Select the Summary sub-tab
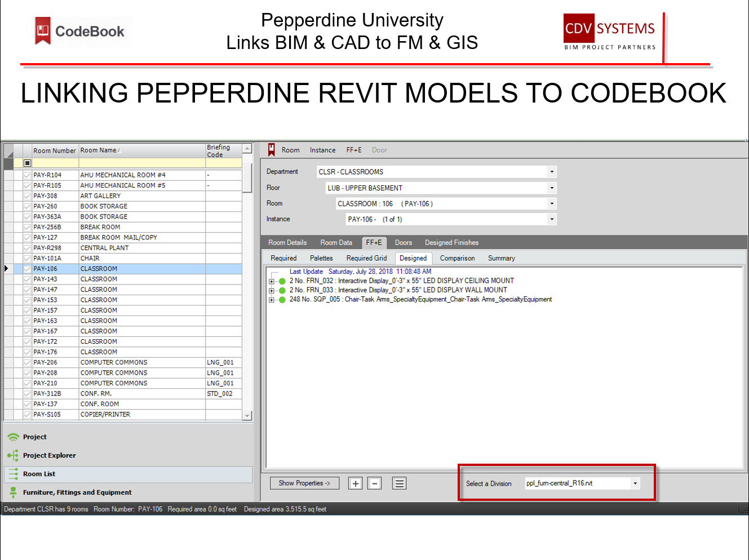 point(502,259)
